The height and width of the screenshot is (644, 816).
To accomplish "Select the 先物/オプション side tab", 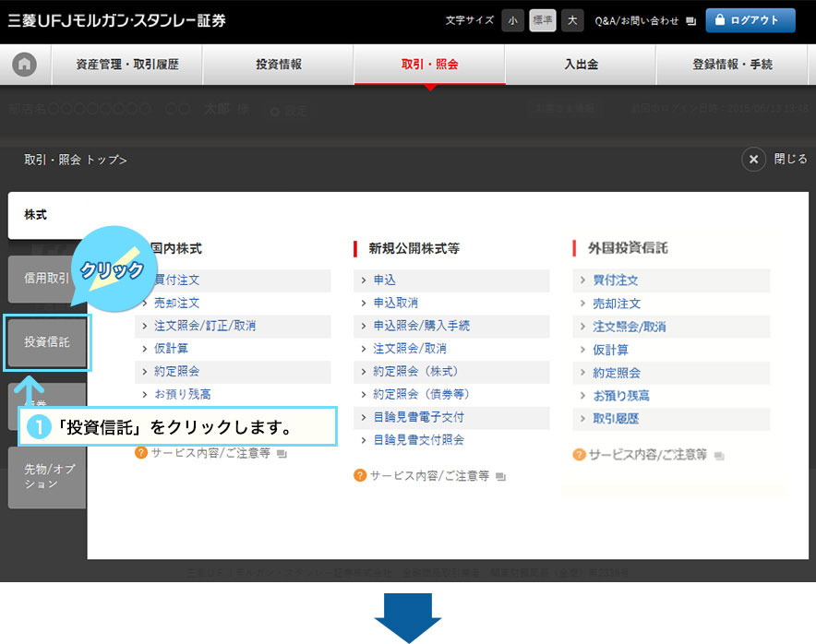I will pyautogui.click(x=47, y=476).
